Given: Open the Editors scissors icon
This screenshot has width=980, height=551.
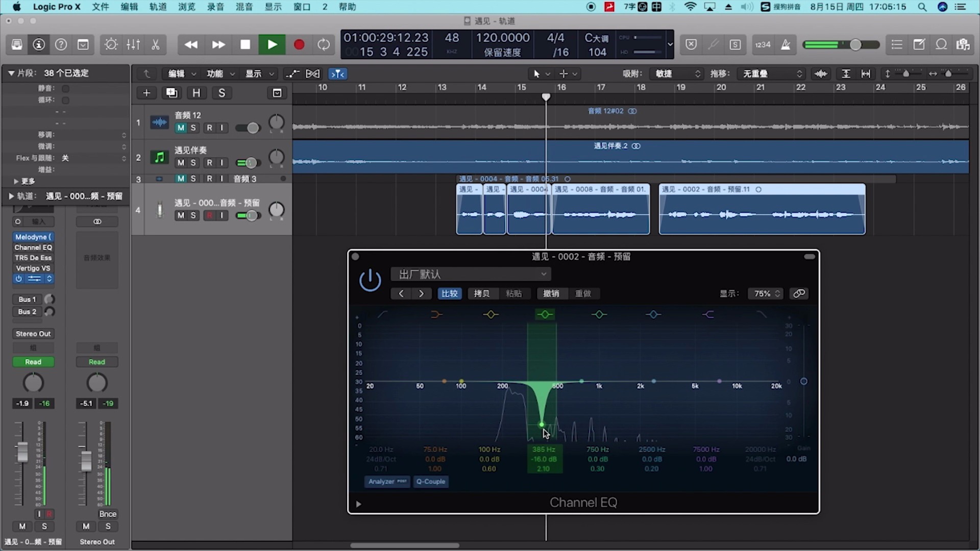Looking at the screenshot, I should 155,45.
